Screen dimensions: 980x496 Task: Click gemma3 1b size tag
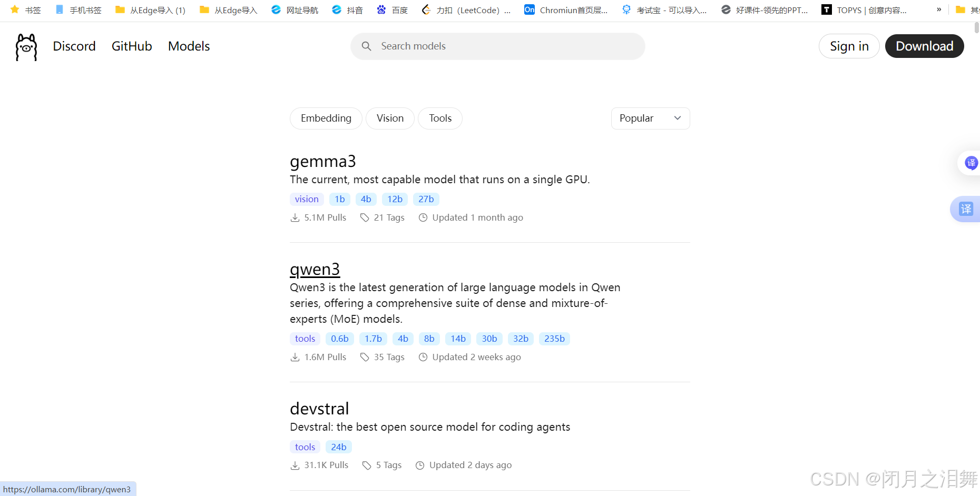click(340, 199)
